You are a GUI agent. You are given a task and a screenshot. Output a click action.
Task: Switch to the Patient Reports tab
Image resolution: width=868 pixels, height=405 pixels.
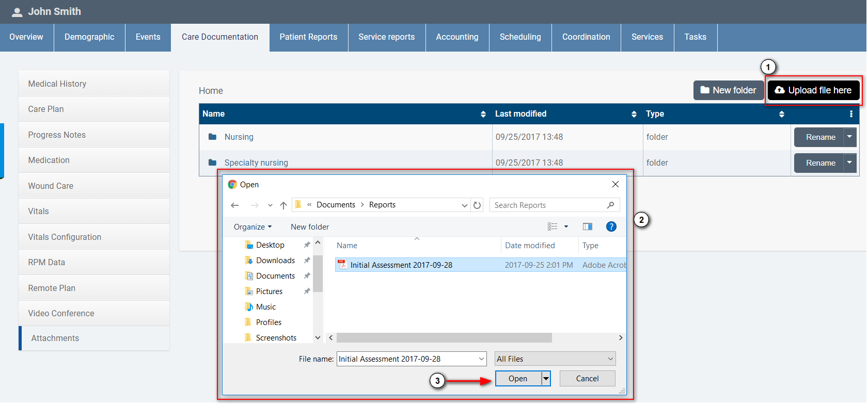point(308,37)
